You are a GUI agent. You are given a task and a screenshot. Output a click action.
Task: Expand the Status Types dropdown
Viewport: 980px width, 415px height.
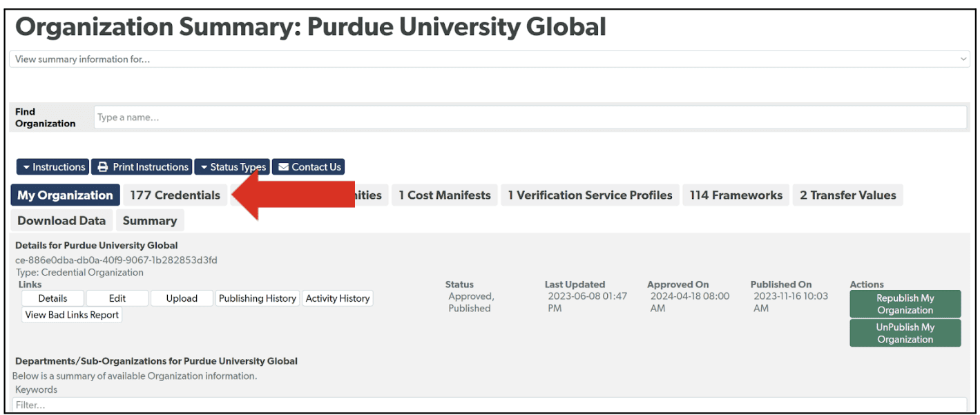[x=232, y=166]
